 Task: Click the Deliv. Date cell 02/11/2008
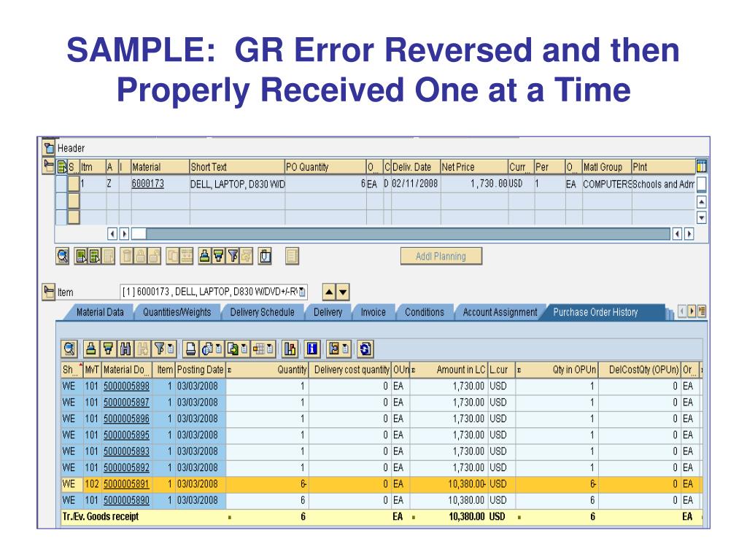415,183
